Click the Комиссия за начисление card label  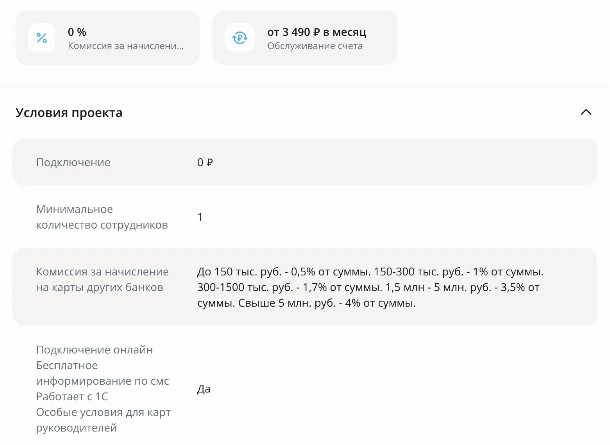pos(126,46)
